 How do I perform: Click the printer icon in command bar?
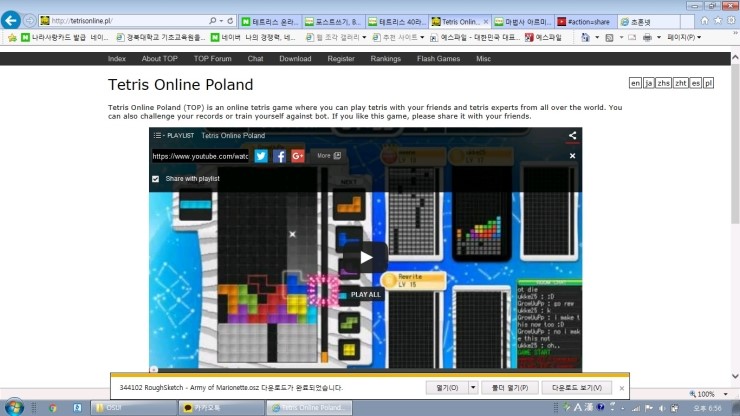click(x=648, y=37)
